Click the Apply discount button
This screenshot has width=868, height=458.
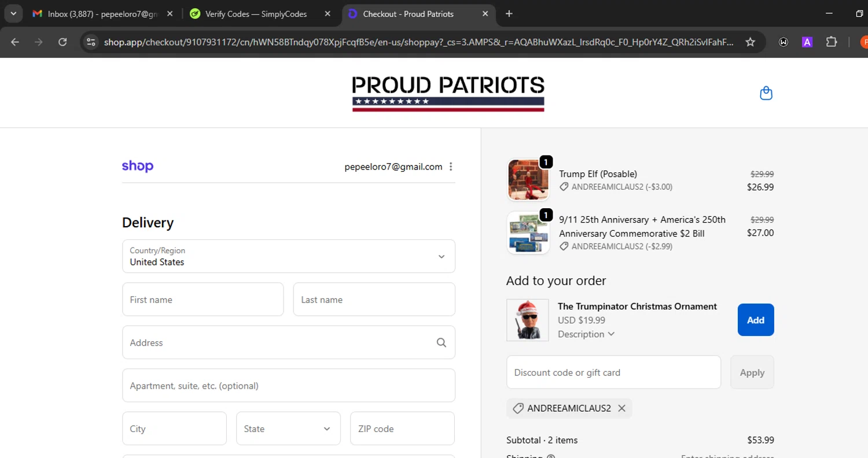[752, 372]
